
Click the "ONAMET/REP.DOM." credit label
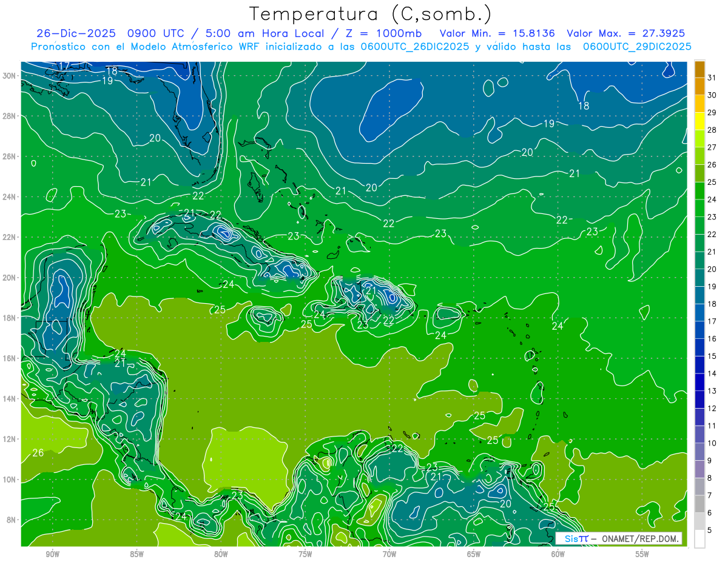pyautogui.click(x=640, y=538)
